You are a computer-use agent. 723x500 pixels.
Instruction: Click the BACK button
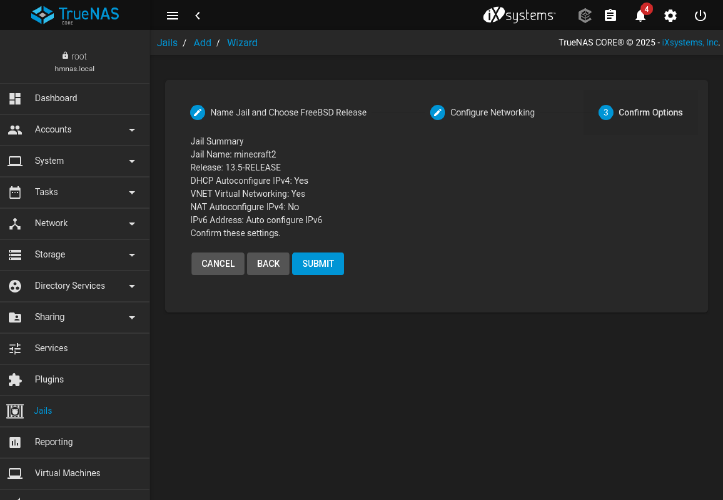coord(268,264)
